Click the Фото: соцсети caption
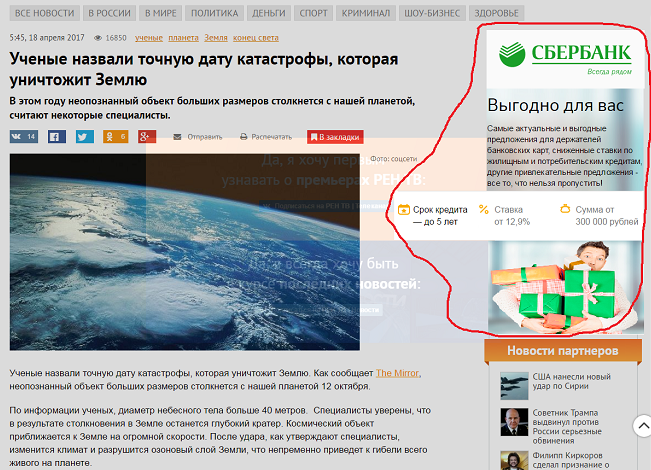 coord(394,159)
